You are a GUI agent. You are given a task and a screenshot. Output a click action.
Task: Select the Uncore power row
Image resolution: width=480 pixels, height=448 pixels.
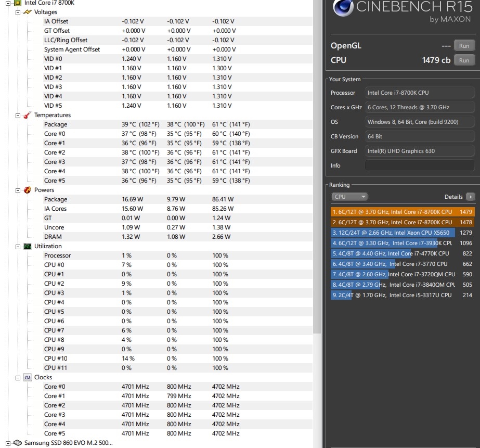(177, 227)
